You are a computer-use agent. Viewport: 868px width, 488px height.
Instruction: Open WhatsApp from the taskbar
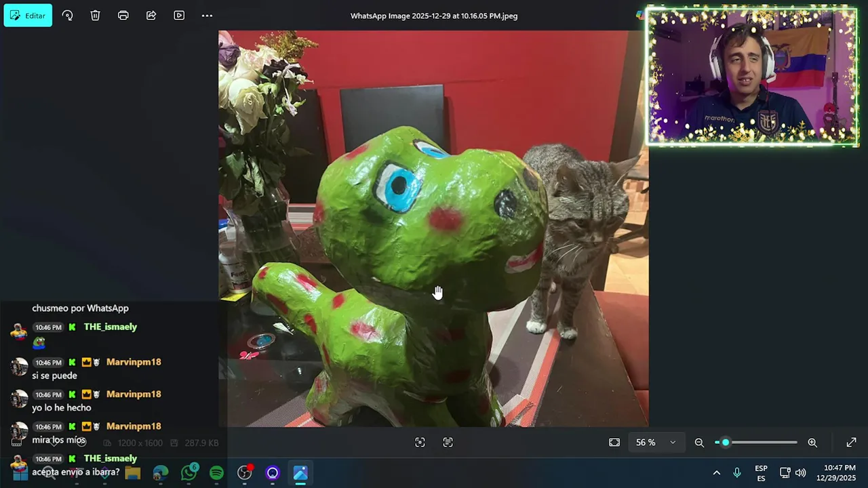[x=189, y=472]
